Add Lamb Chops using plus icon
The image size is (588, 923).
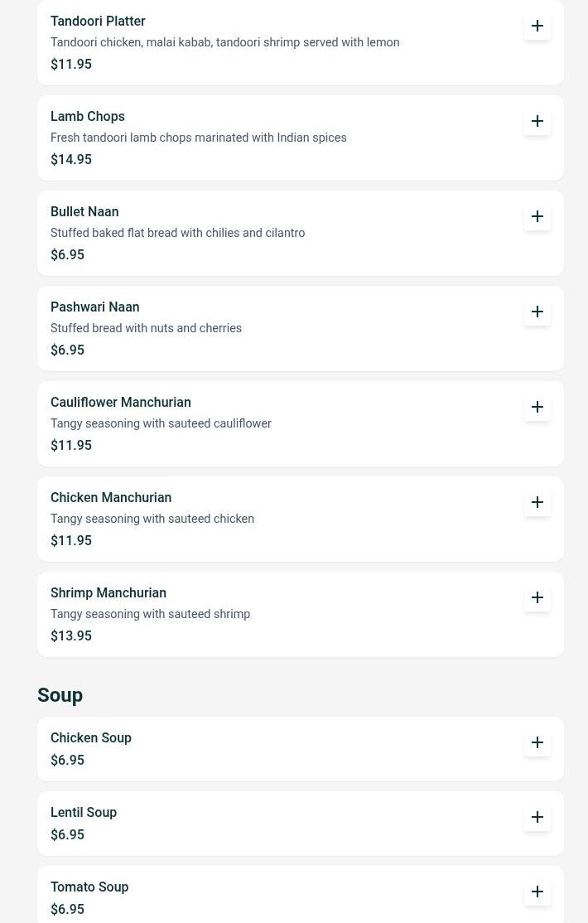[x=537, y=121]
